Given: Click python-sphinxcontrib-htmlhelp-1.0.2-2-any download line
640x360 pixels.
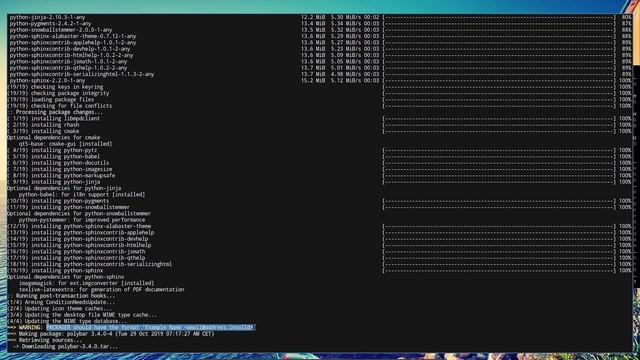Looking at the screenshot, I should click(71, 55).
